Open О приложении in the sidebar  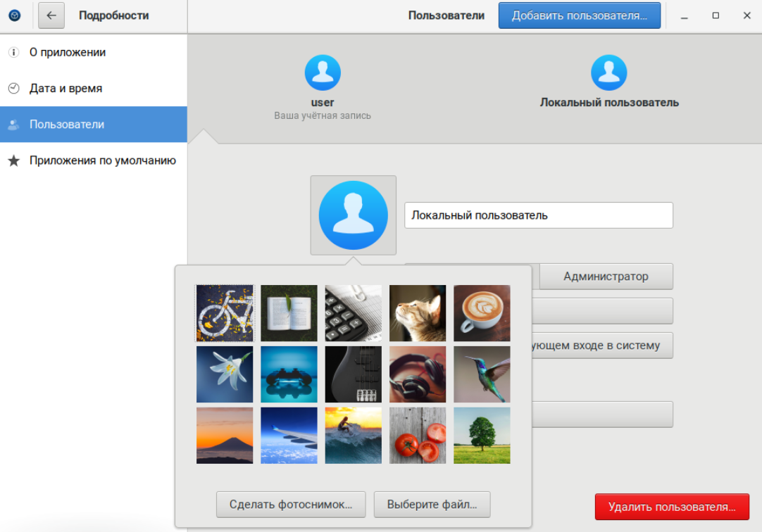coord(68,52)
